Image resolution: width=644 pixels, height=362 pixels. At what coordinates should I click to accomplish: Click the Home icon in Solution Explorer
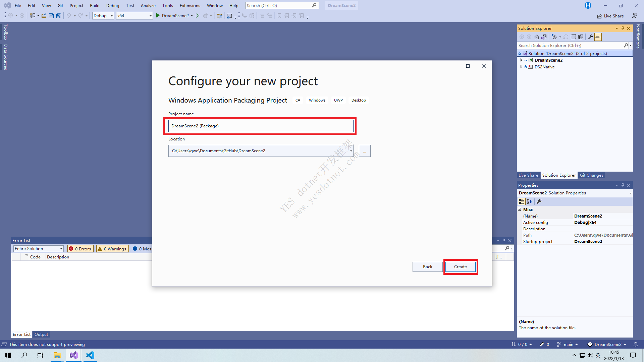click(537, 37)
